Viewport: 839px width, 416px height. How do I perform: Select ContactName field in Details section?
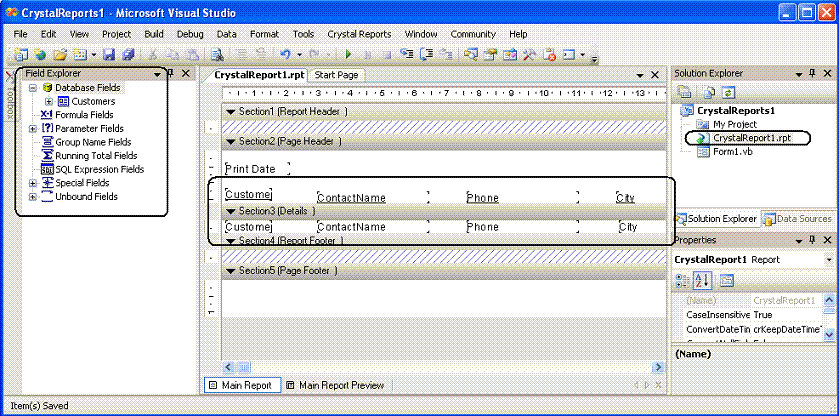373,227
